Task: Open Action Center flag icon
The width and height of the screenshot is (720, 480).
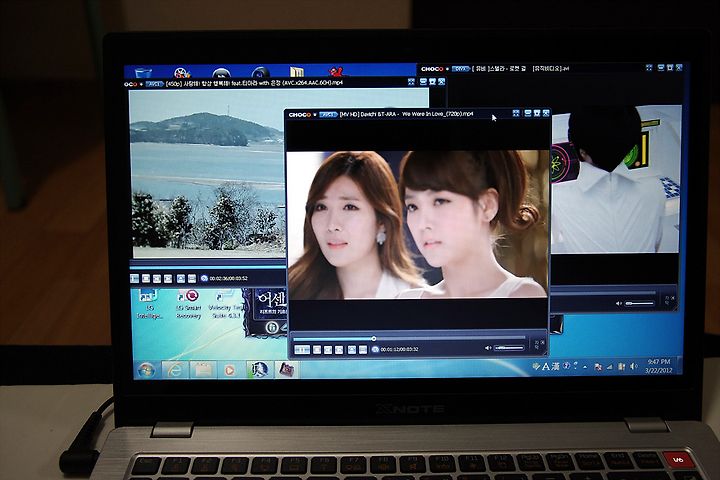Action: click(598, 367)
